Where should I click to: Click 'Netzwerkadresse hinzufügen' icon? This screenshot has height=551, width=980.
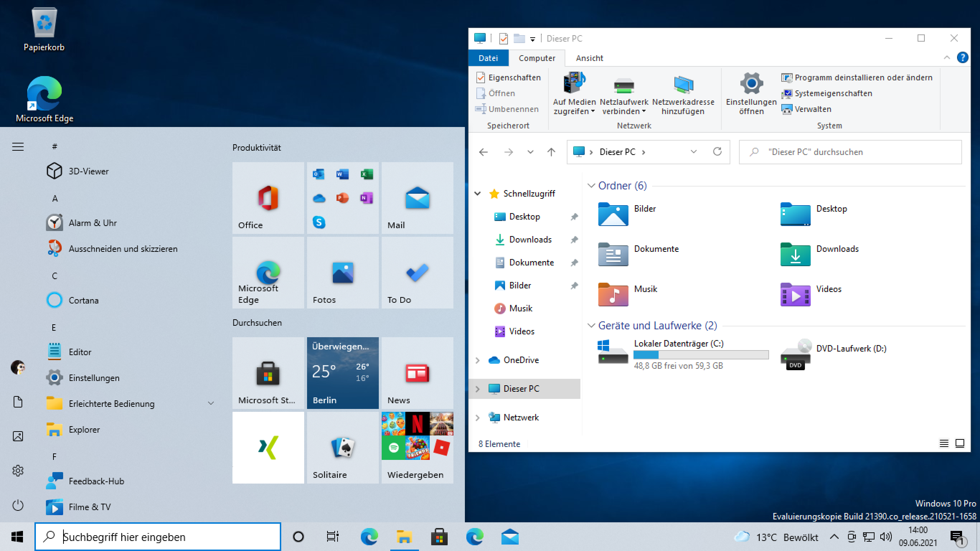click(x=683, y=85)
